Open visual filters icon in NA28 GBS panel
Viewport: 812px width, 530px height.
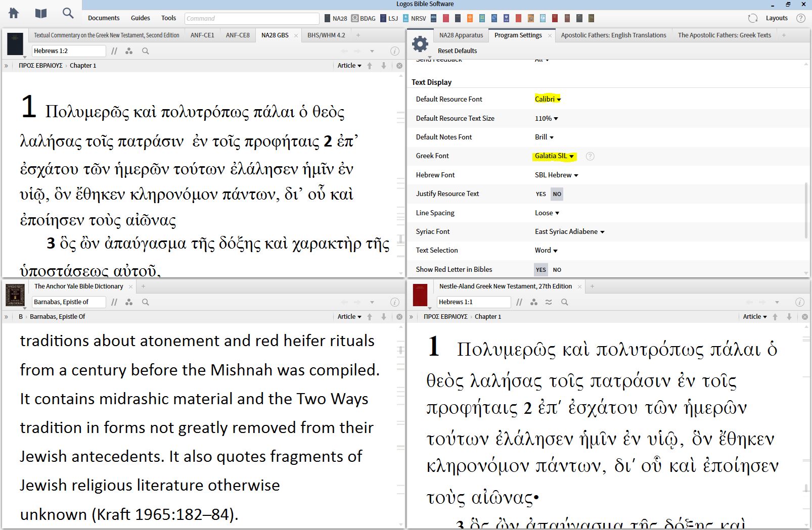tap(129, 51)
